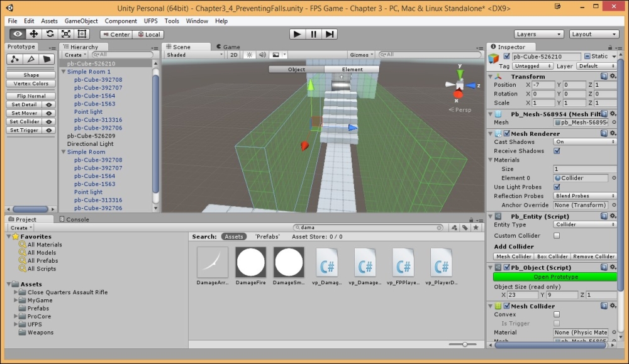Select the Rotate tool in toolbar
Screen dimensions: 629x364
coord(50,34)
